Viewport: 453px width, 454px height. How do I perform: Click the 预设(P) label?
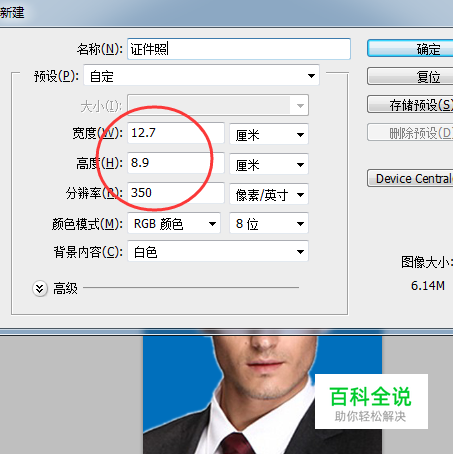click(x=56, y=76)
